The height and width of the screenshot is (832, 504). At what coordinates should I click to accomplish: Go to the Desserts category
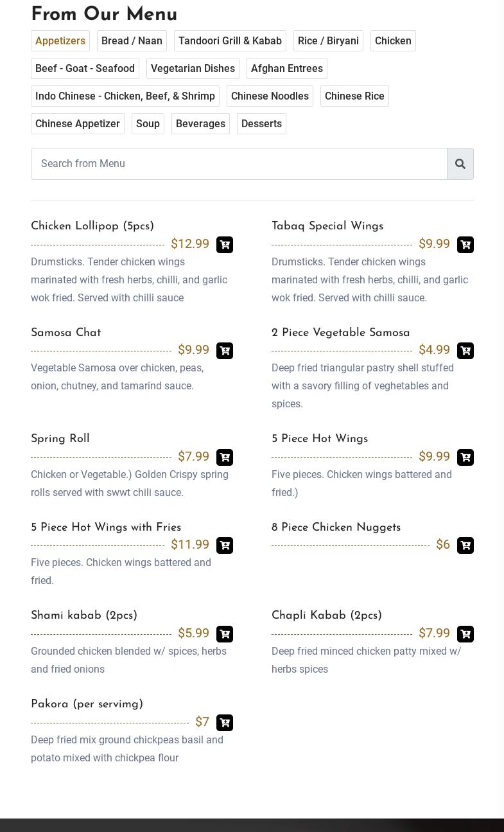tap(261, 124)
